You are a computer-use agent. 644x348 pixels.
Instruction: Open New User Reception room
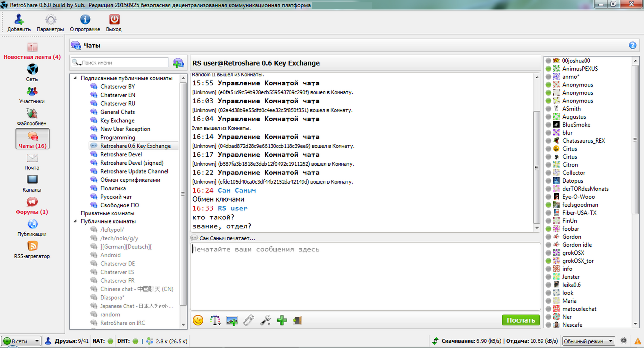[x=125, y=129]
